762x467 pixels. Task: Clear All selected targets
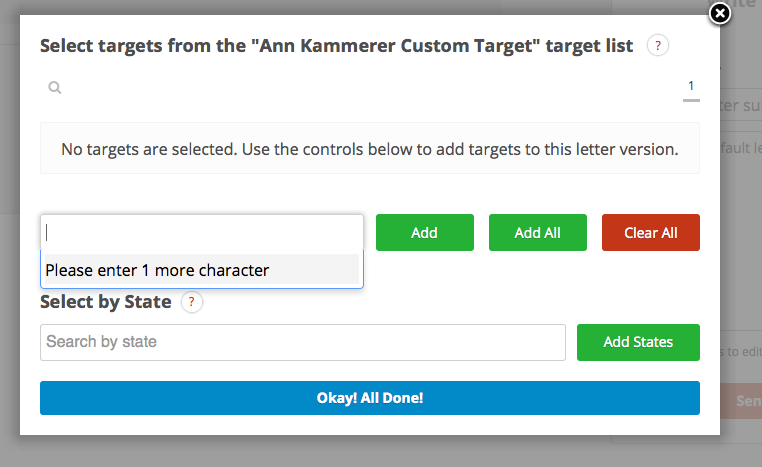click(651, 233)
